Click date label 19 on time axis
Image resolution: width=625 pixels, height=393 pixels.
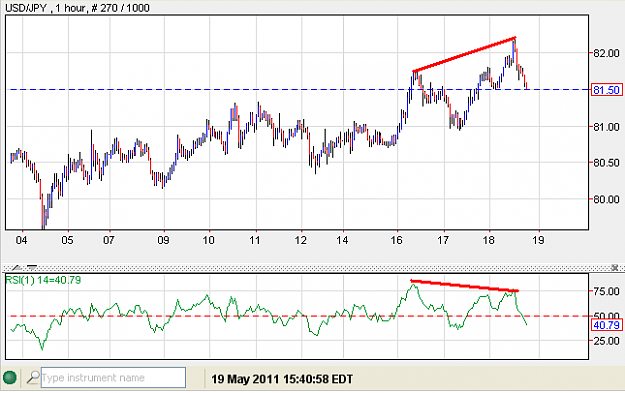[538, 240]
